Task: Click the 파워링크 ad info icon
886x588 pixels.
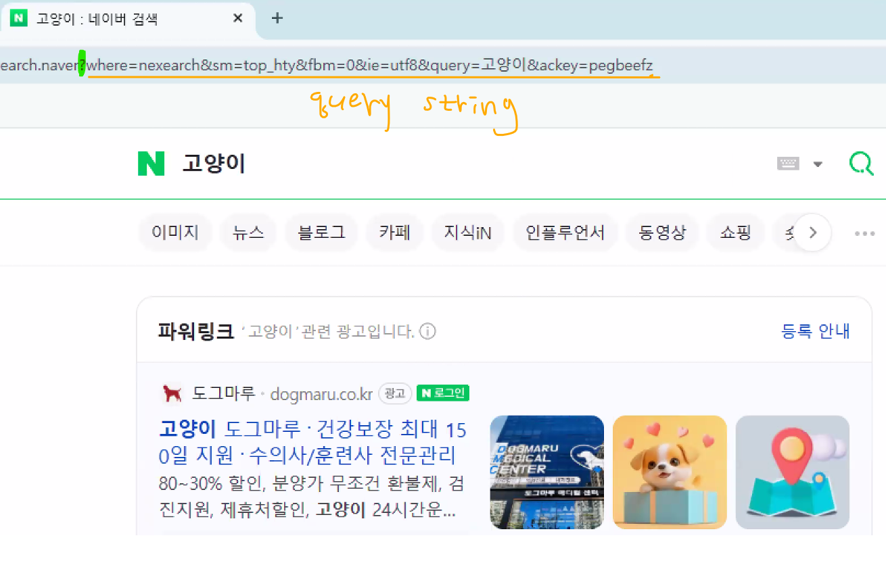Action: click(x=427, y=332)
